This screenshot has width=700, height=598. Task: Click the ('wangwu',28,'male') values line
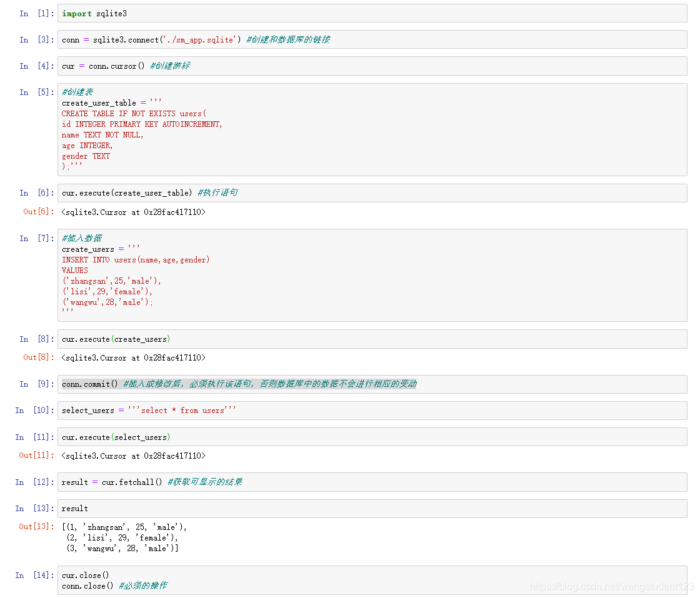pos(107,302)
